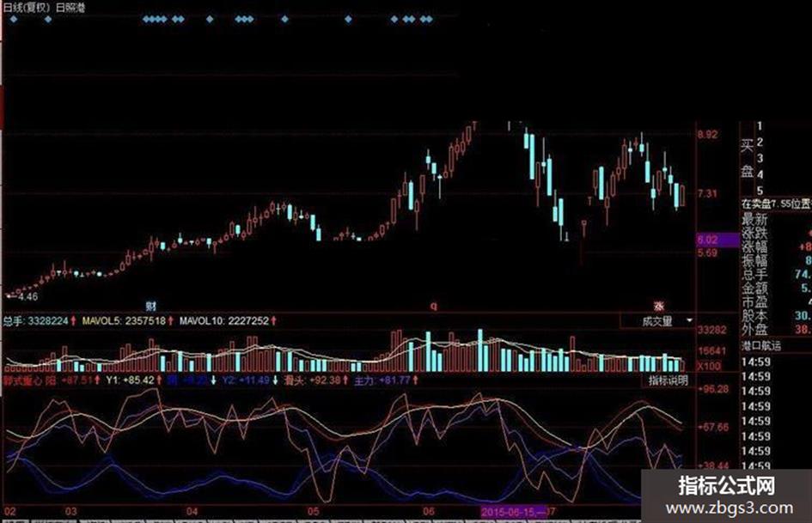Click the Y1: +85.42 indicator value
Image resolution: width=812 pixels, height=523 pixels.
130,380
